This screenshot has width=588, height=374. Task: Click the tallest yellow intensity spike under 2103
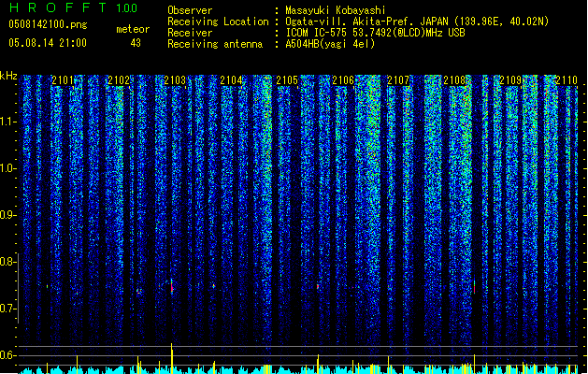[x=172, y=358]
